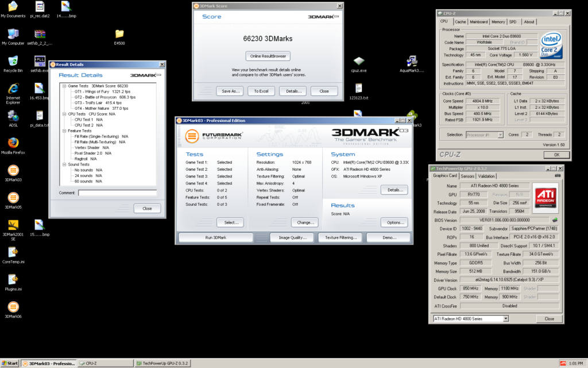Screen dimensions: 588x368
Task: Launch 3DMark05 desktop shortcut
Action: click(13, 201)
